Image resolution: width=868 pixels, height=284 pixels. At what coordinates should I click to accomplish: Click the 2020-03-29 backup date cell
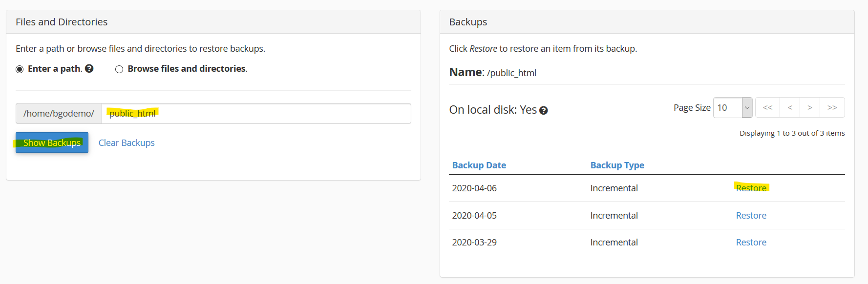point(474,242)
